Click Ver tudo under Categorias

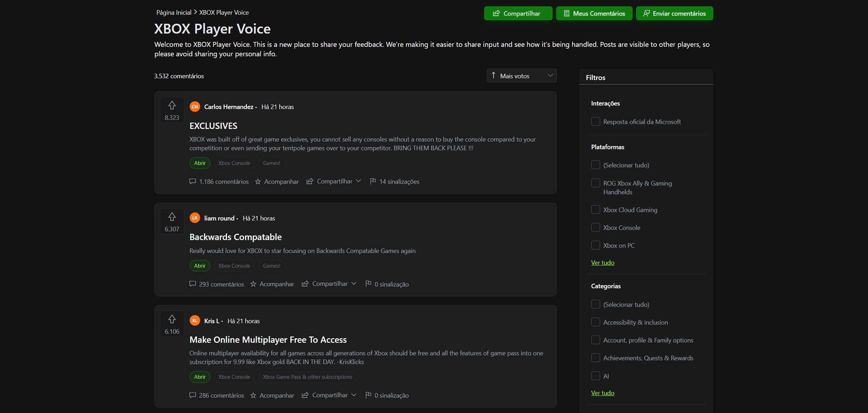[603, 393]
